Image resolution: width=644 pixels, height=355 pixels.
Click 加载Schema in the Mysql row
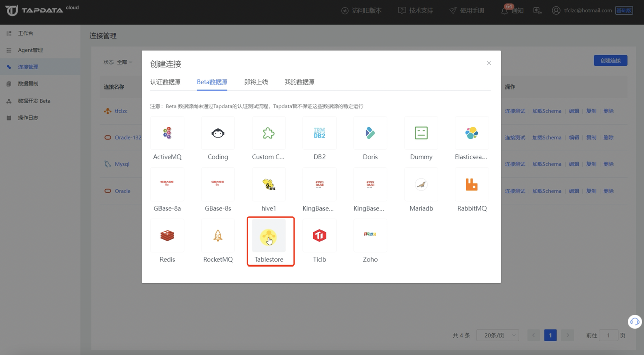(547, 164)
